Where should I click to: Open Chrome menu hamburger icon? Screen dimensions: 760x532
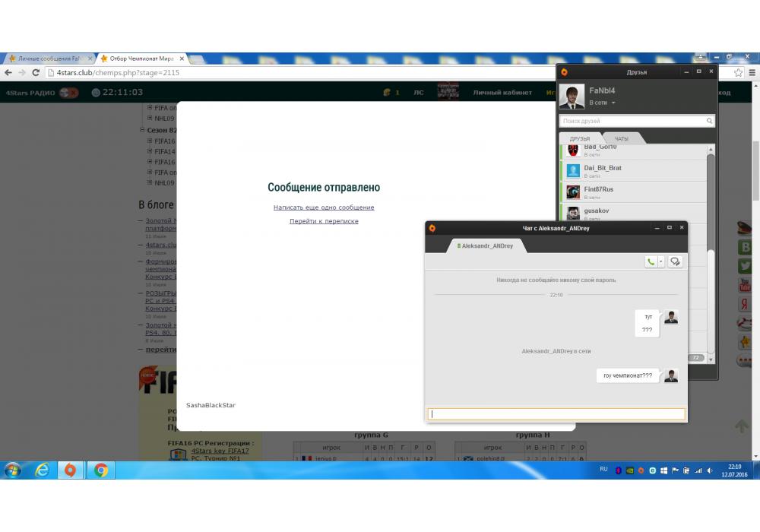point(753,73)
